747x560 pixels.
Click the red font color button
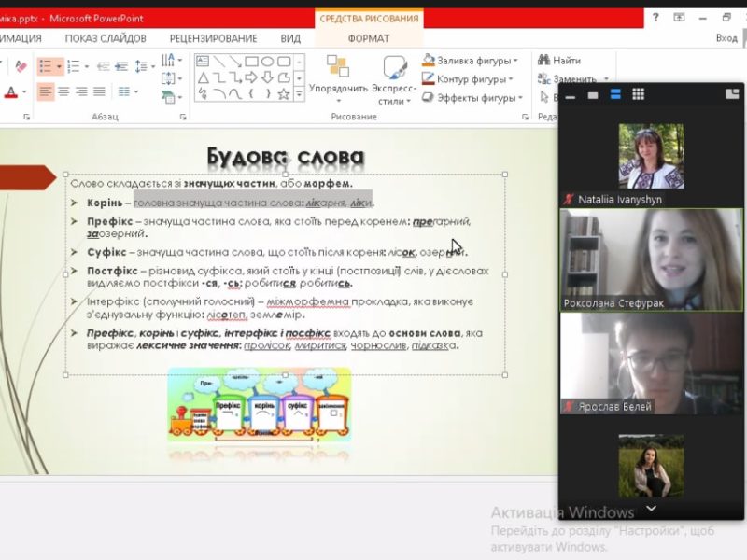tap(11, 92)
